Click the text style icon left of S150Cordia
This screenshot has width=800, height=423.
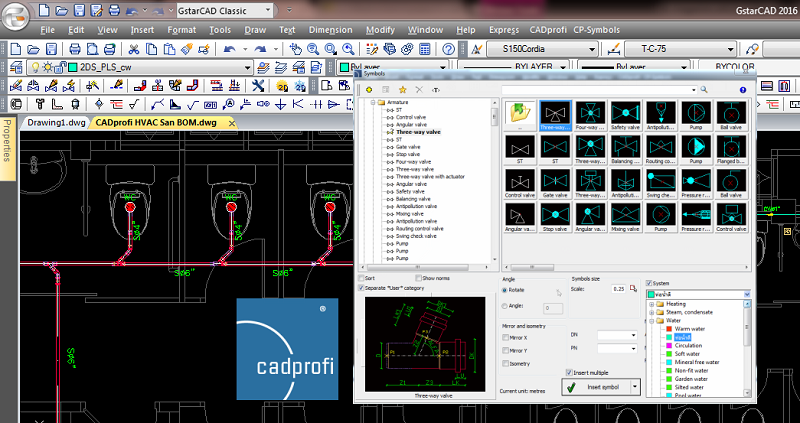(x=477, y=49)
